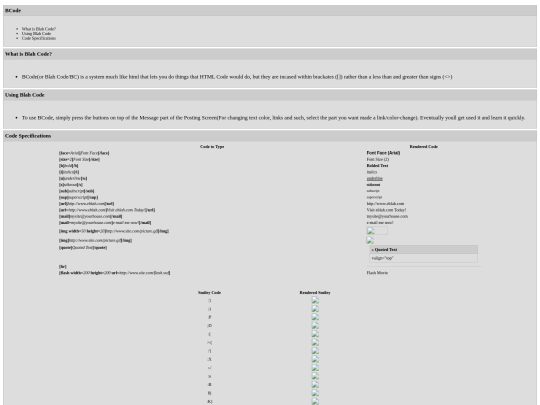Click the [img width=50 height=20] code example
Screen dimensions: 540x405
pyautogui.click(x=114, y=231)
